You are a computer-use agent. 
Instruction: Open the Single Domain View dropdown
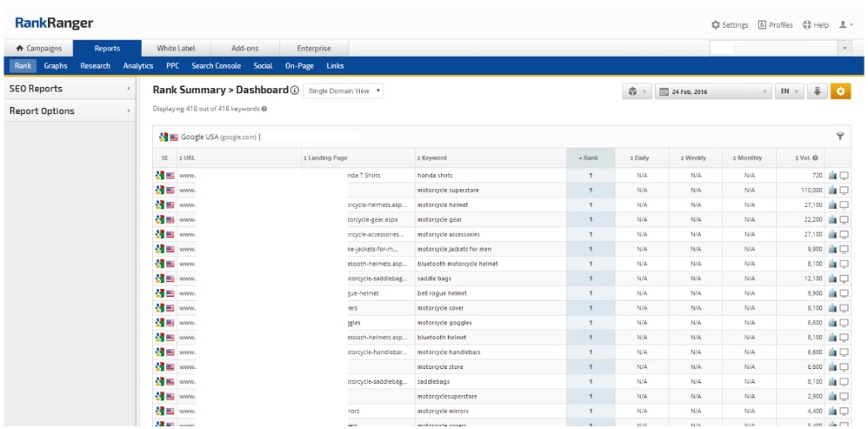click(x=344, y=91)
